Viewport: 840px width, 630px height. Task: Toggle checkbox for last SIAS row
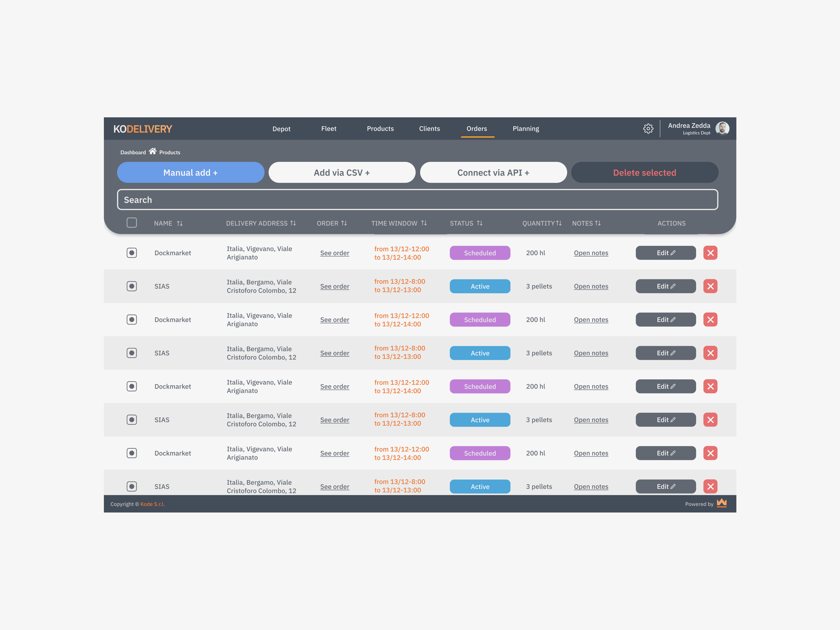point(132,486)
